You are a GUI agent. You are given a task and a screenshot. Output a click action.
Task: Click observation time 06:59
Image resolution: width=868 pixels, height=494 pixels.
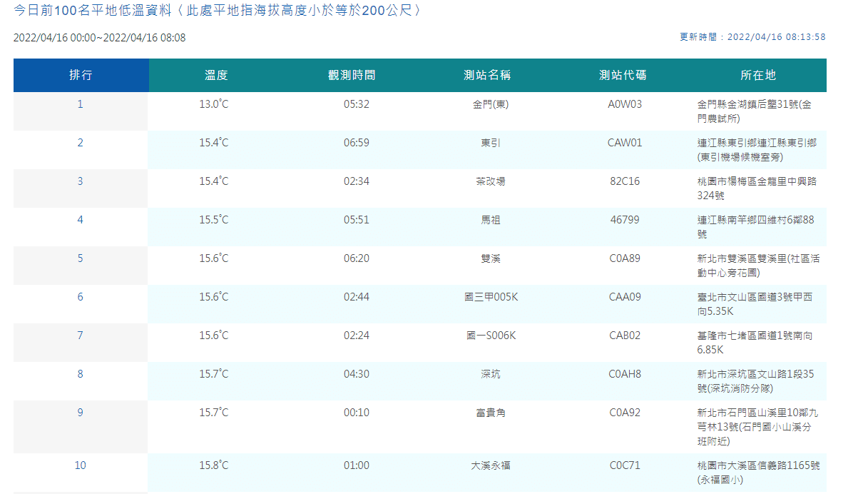(x=357, y=142)
